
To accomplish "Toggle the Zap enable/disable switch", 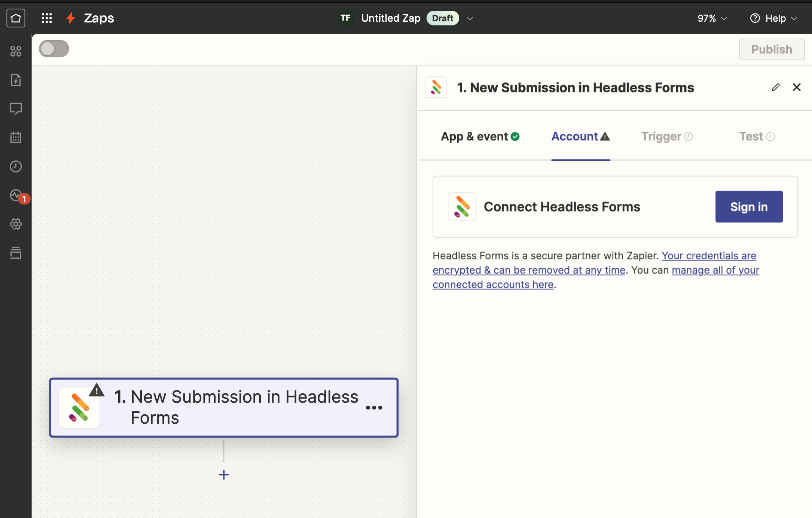I will pos(54,49).
